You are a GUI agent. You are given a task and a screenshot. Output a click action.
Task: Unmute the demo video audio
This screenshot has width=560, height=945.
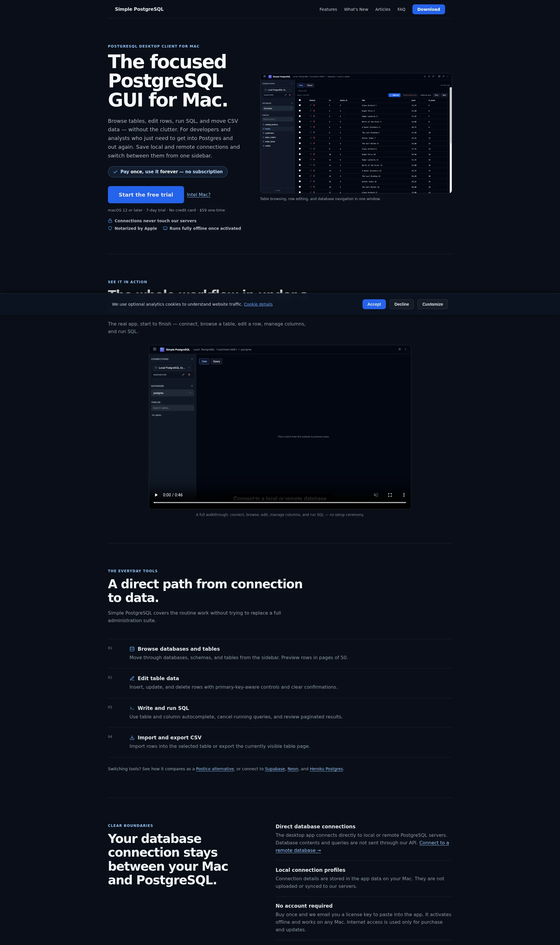point(376,495)
